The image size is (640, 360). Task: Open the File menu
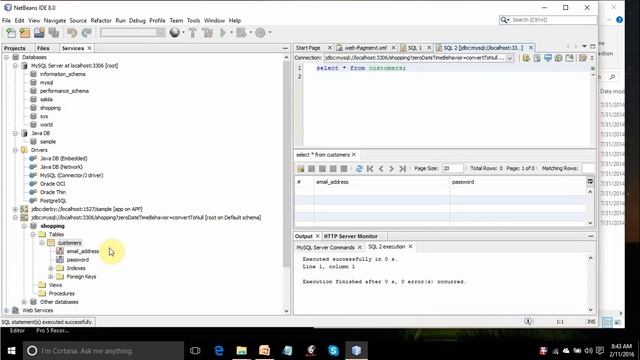(x=6, y=20)
